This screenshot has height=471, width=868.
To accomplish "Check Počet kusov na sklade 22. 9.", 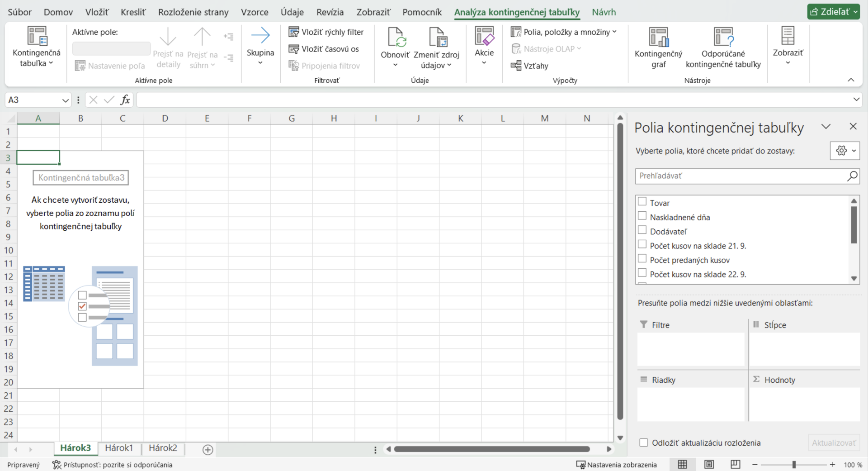I will tap(642, 273).
